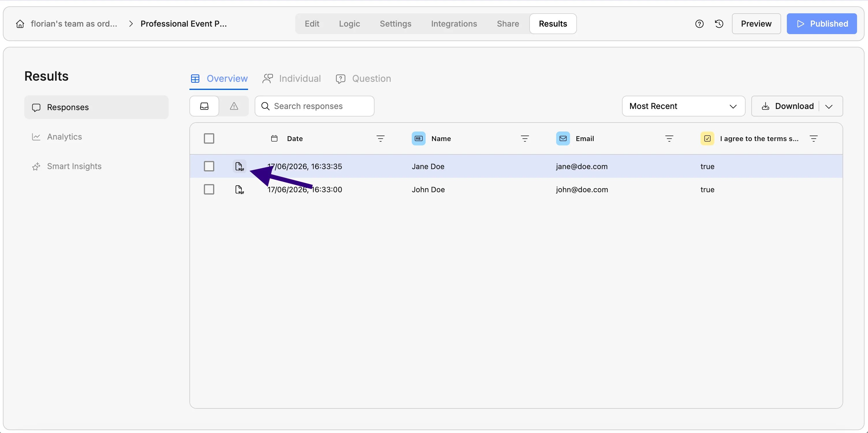Click the Preview button
Screen dimensions: 868x433
pos(756,24)
